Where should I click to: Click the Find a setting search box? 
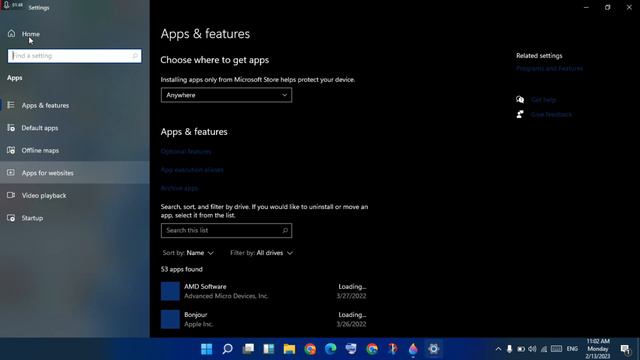pos(75,56)
